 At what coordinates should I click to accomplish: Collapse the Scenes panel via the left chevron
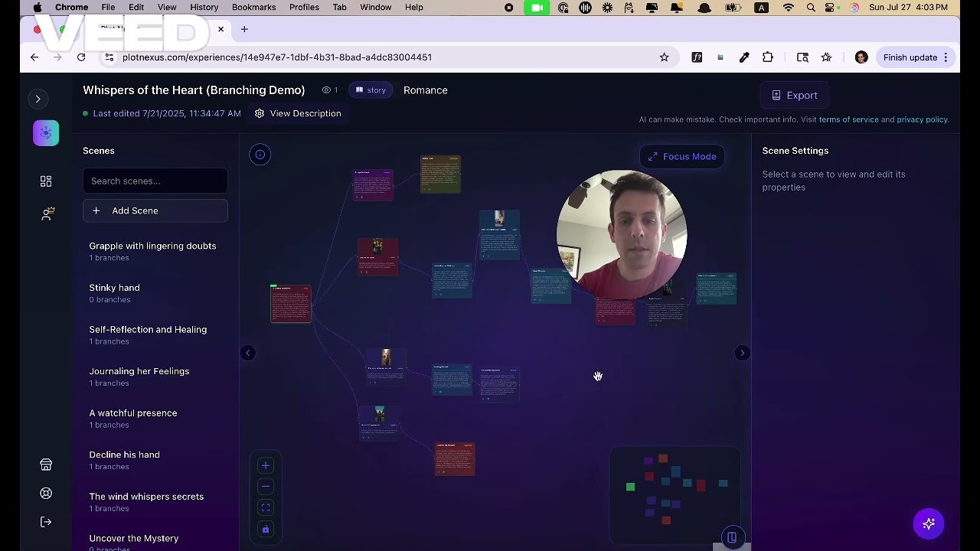pyautogui.click(x=247, y=353)
